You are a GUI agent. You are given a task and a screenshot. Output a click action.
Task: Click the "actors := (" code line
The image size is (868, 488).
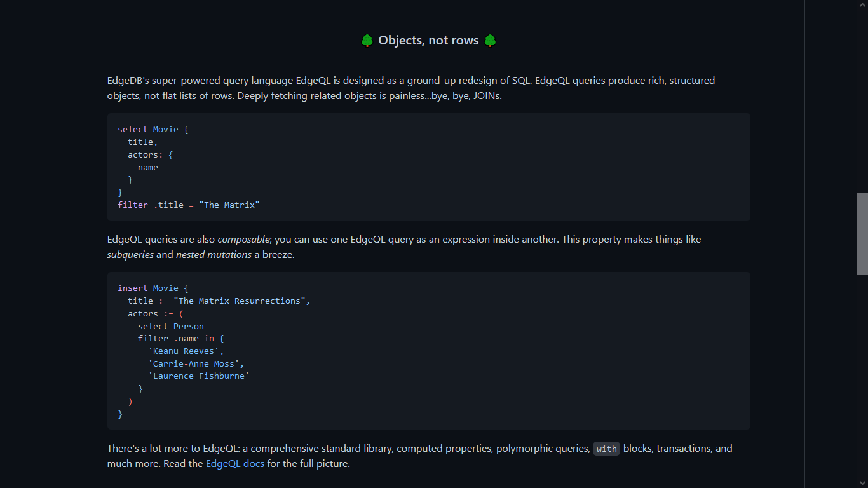point(156,314)
